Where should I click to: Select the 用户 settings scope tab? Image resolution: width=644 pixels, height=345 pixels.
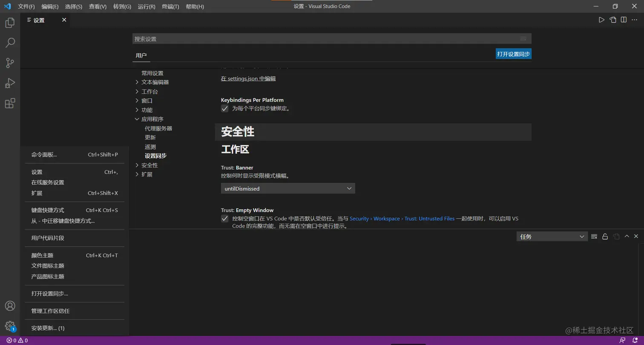tap(141, 55)
